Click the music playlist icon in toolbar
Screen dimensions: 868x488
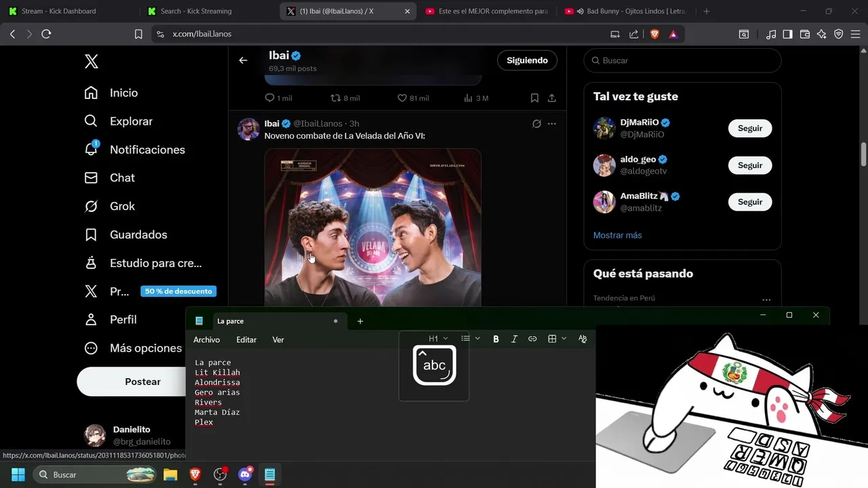coord(771,34)
